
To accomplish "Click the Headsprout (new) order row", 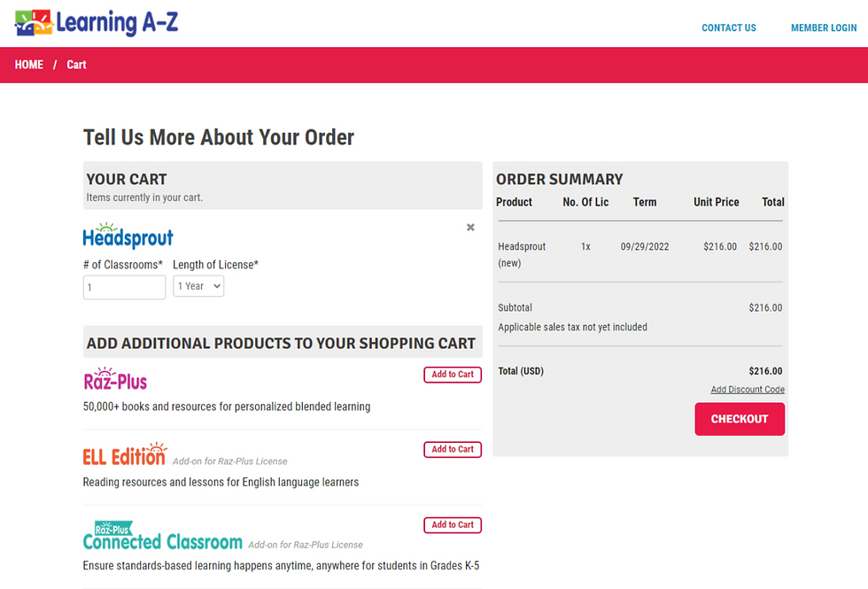I will tap(639, 253).
